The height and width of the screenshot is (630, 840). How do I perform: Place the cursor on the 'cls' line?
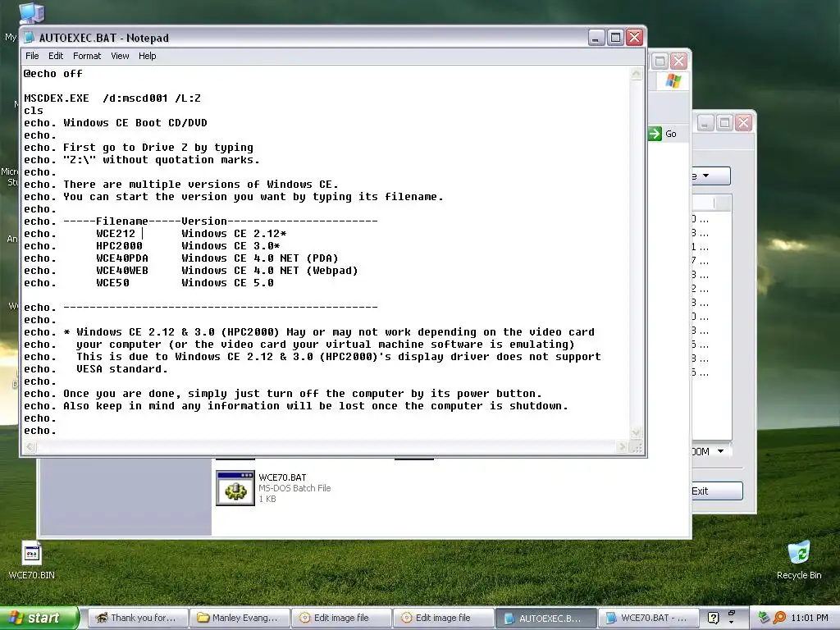tap(33, 111)
